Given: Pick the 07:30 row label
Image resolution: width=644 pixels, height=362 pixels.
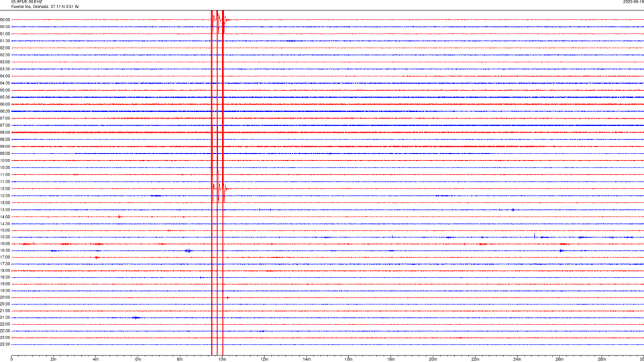Looking at the screenshot, I should tap(5, 125).
